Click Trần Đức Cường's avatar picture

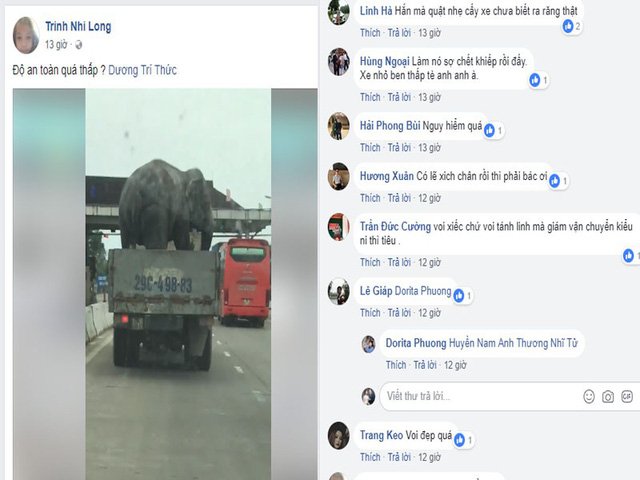(x=339, y=227)
